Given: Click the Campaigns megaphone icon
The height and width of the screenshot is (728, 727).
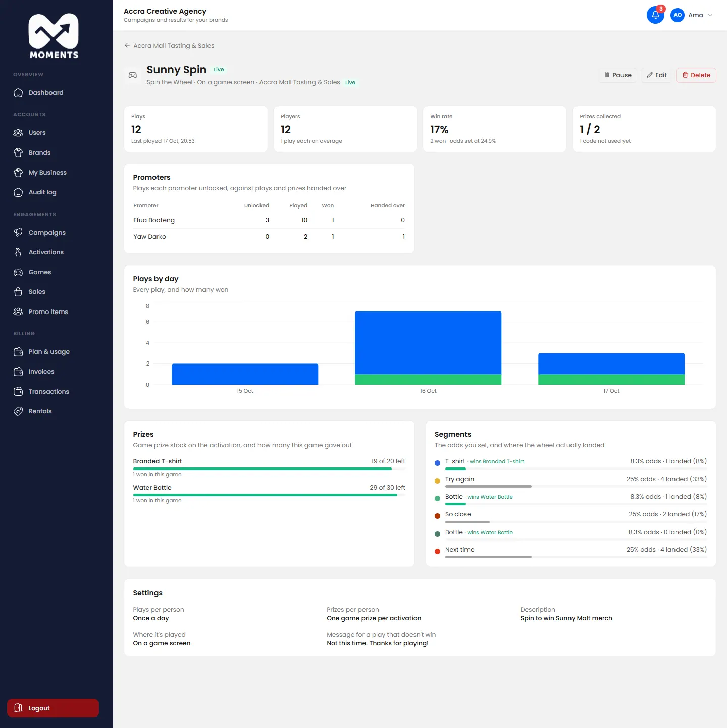Looking at the screenshot, I should point(18,232).
